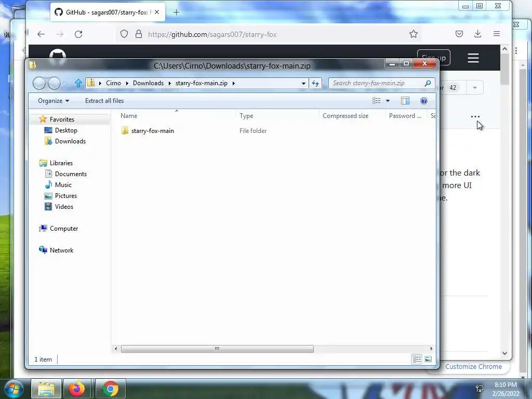Click the three-dots menu on GitHub page
Screen dimensions: 532x399
(475, 116)
